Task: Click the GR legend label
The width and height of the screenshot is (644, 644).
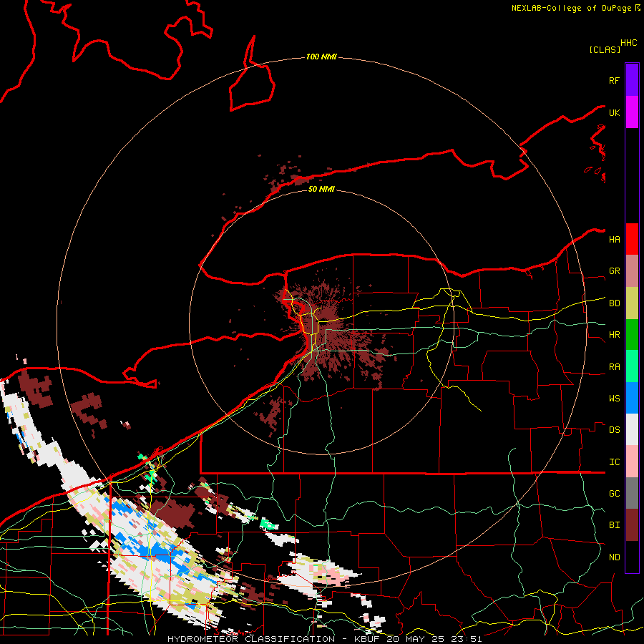Action: [x=614, y=271]
